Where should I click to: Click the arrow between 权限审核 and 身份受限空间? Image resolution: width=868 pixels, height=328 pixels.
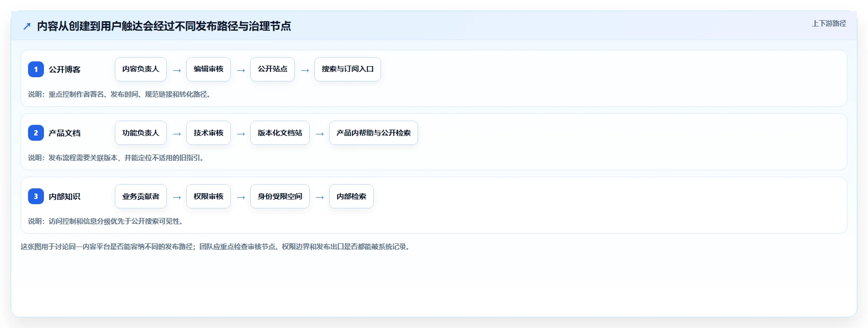[x=241, y=197]
